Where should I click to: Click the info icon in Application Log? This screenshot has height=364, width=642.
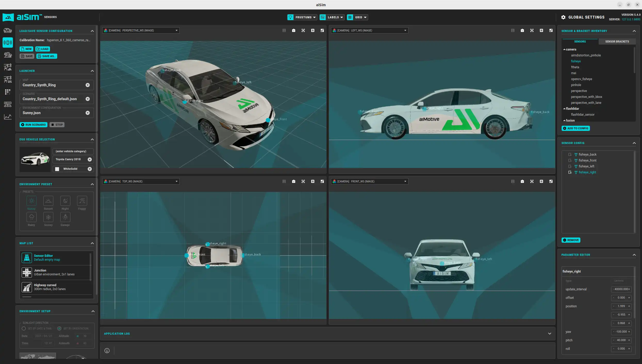point(107,351)
